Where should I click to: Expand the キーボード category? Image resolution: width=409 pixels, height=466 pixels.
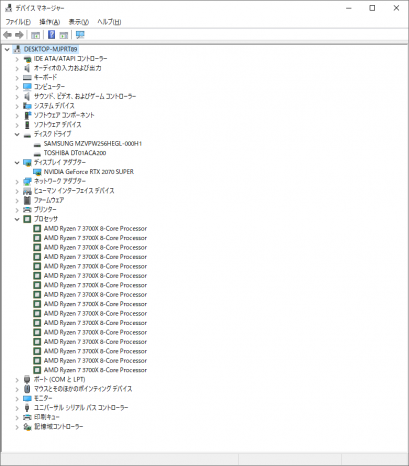point(17,78)
